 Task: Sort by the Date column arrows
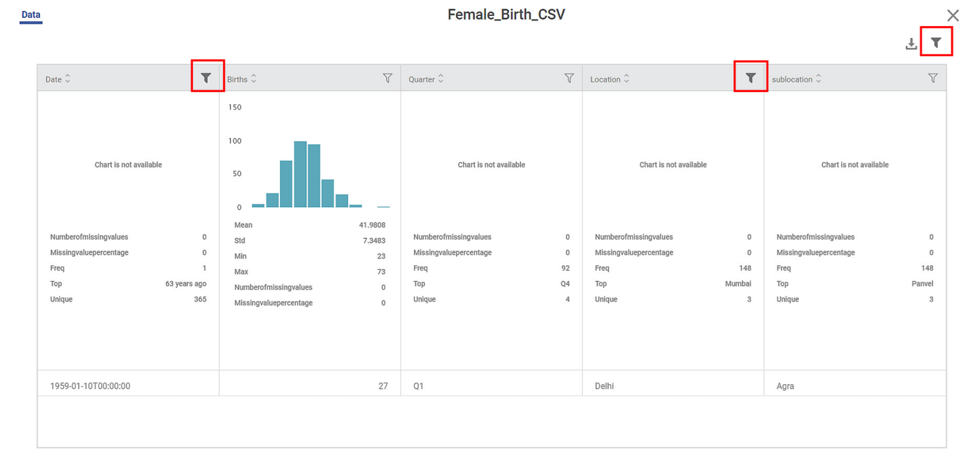click(68, 79)
